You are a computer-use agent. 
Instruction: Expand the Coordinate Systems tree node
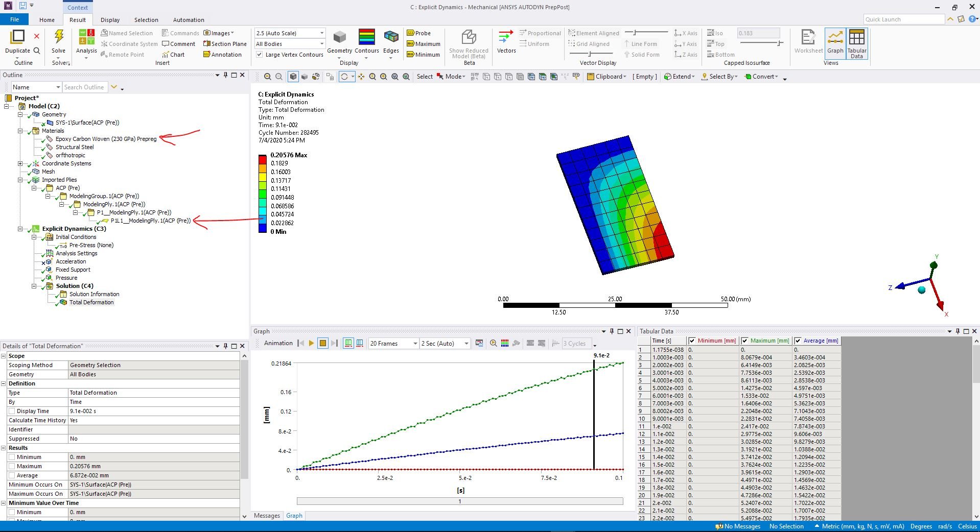pyautogui.click(x=20, y=163)
